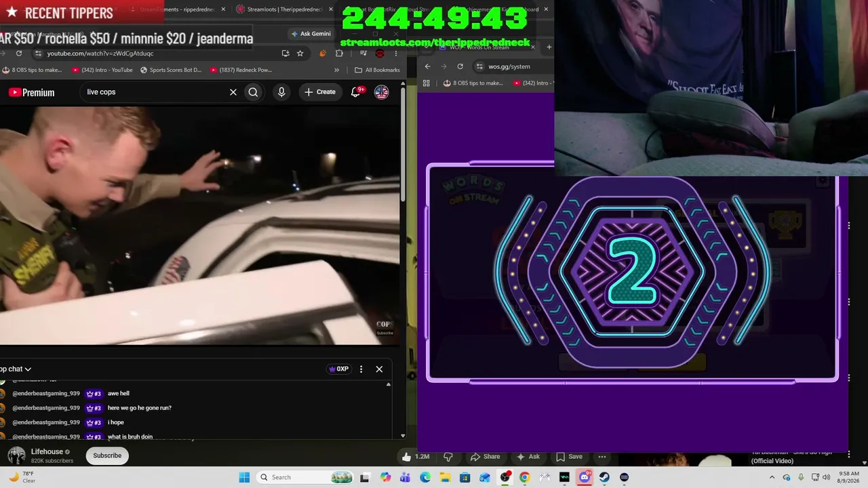The image size is (868, 488).
Task: Open the weather widget showing 78°F Clear
Action: point(22,477)
